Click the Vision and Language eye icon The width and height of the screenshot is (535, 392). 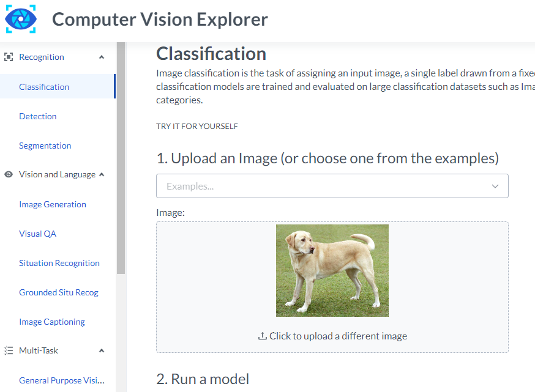click(9, 174)
